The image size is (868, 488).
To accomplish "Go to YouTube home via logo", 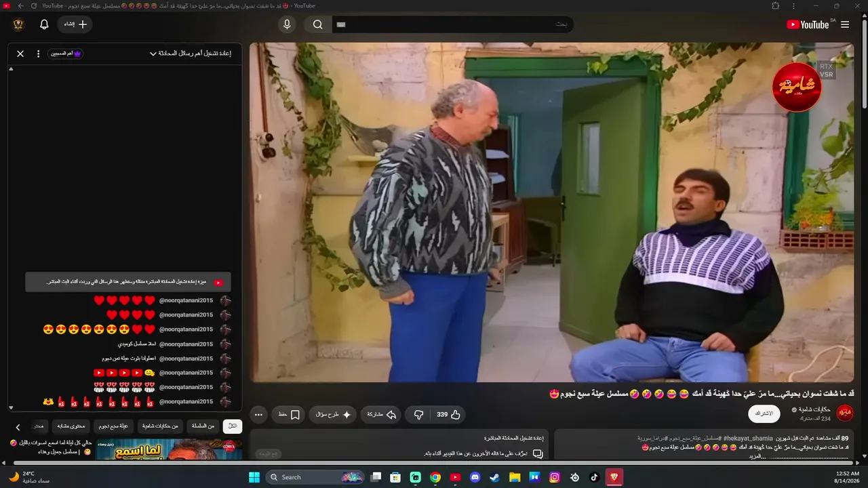I will point(808,24).
